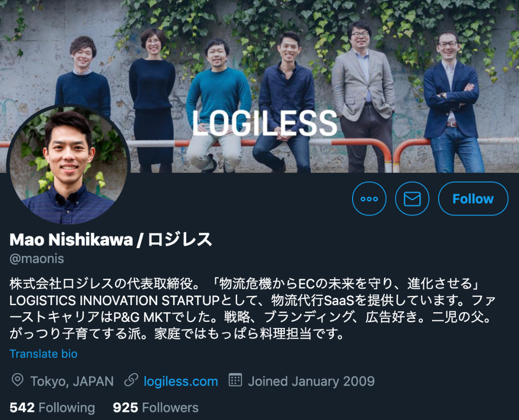Click the envelope message icon button
The height and width of the screenshot is (420, 519).
[x=412, y=199]
